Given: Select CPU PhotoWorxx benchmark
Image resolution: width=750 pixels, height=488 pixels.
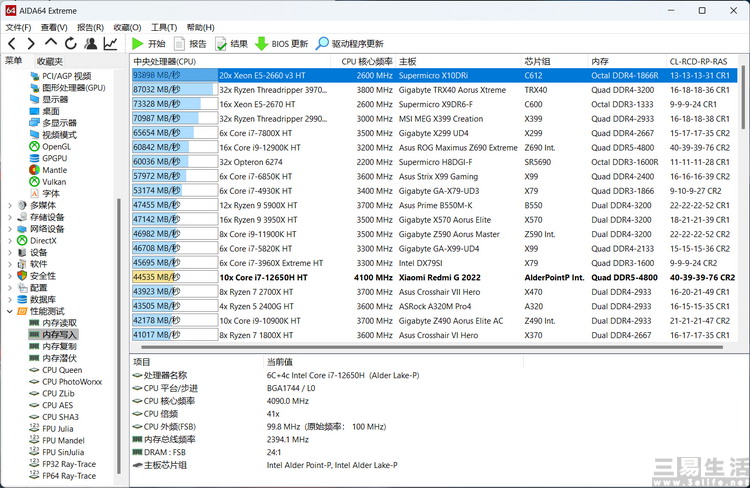Looking at the screenshot, I should (x=66, y=382).
